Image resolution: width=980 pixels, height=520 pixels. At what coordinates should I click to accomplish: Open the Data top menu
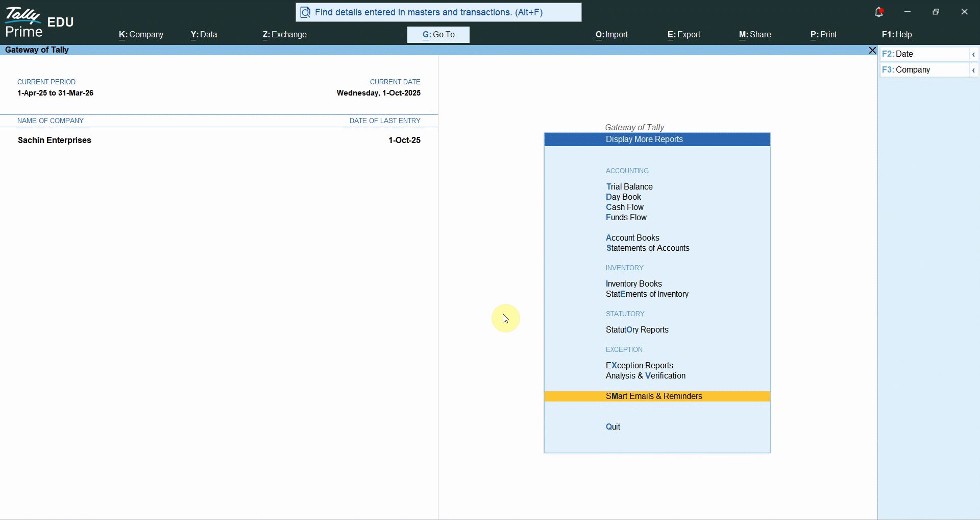(x=204, y=35)
